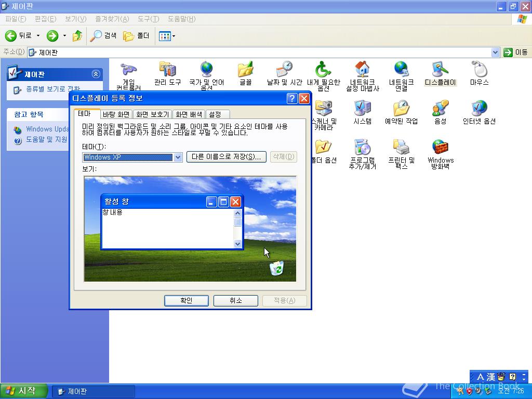Click the dialog help question mark button
This screenshot has height=399, width=532.
[292, 98]
